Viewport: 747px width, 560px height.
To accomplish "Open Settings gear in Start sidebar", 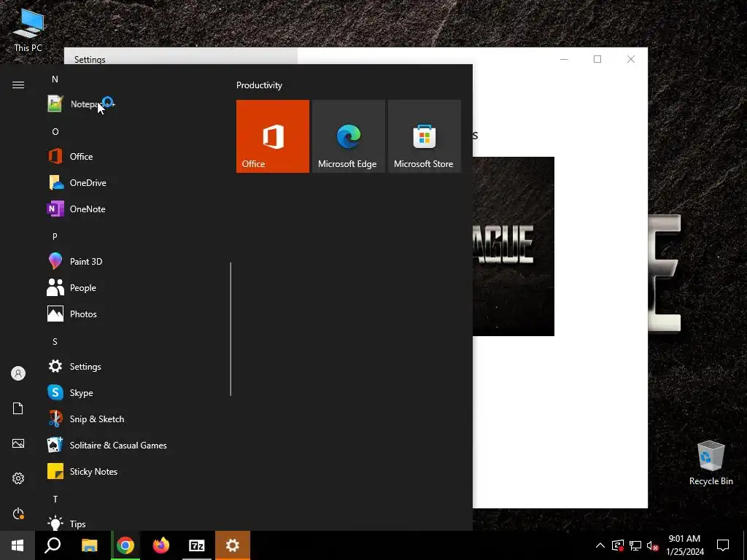I will tap(18, 478).
